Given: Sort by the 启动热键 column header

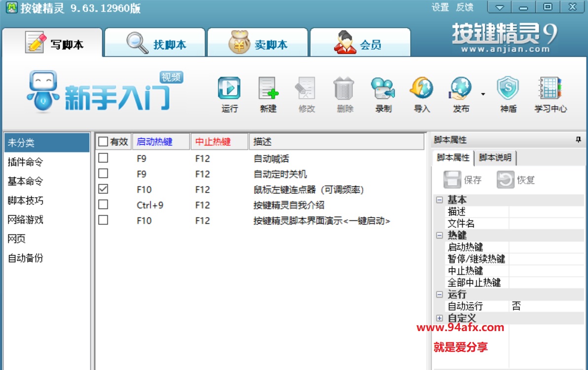Looking at the screenshot, I should point(161,142).
